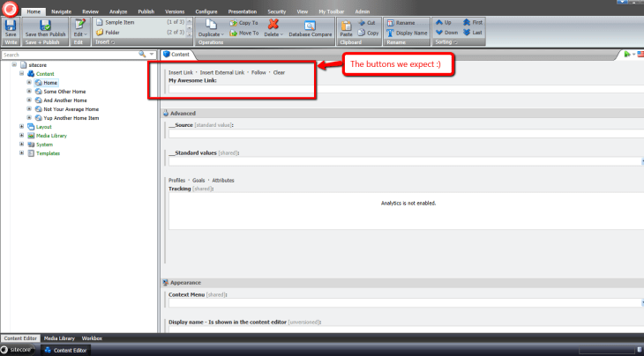Expand the Layout tree node
The image size is (644, 356).
click(x=21, y=127)
